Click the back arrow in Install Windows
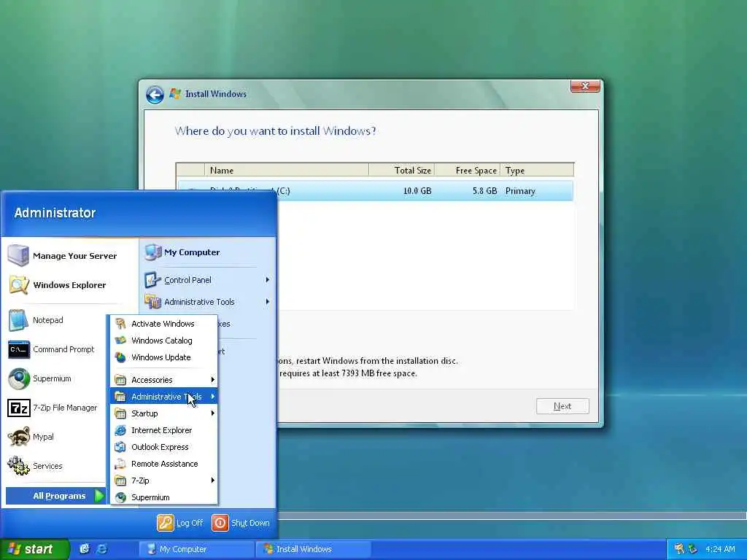Screen dimensions: 747x560 coord(155,94)
